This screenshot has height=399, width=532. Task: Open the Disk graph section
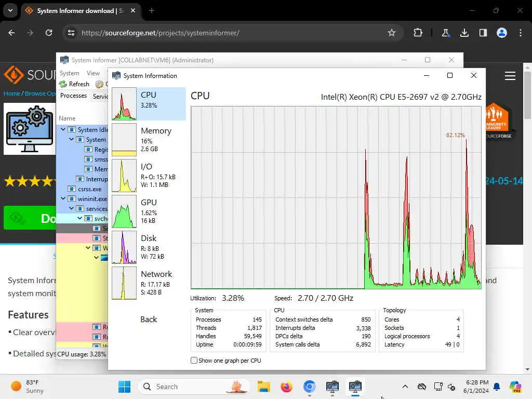[149, 247]
